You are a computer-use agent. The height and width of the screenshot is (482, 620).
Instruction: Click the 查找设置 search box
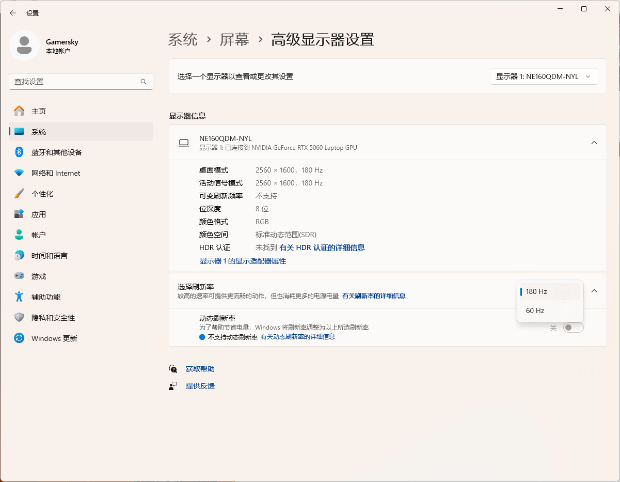(x=79, y=81)
